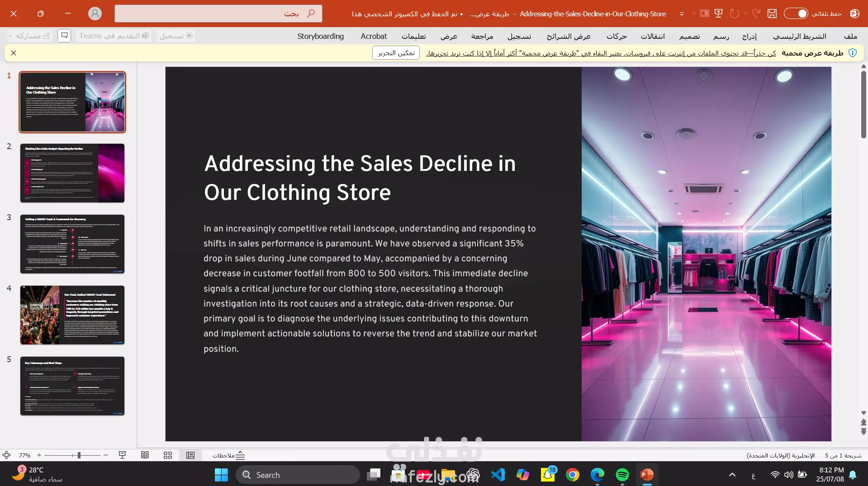
Task: Switch to Normal view icon
Action: [190, 455]
